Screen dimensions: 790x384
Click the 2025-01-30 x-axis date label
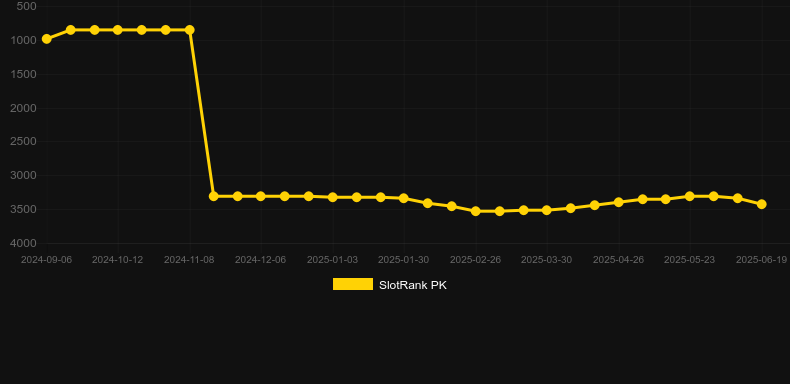[404, 260]
